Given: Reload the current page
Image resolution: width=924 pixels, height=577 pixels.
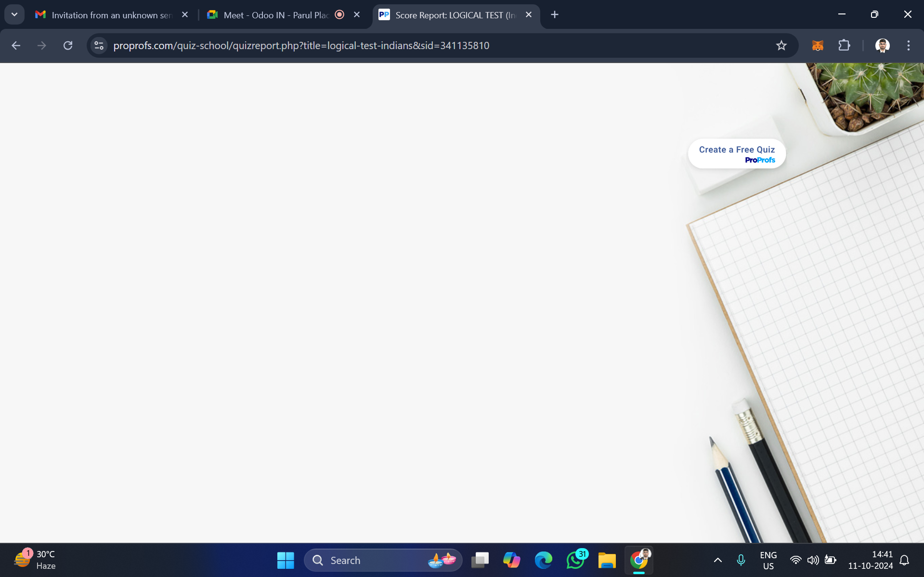Looking at the screenshot, I should (x=68, y=46).
